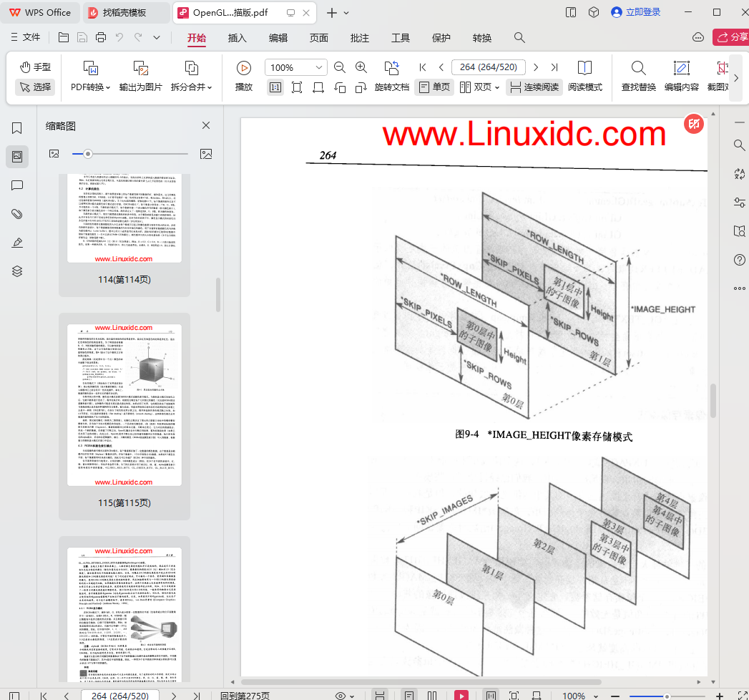Enter 阅读模式 reading mode
The height and width of the screenshot is (700, 749).
(x=584, y=77)
